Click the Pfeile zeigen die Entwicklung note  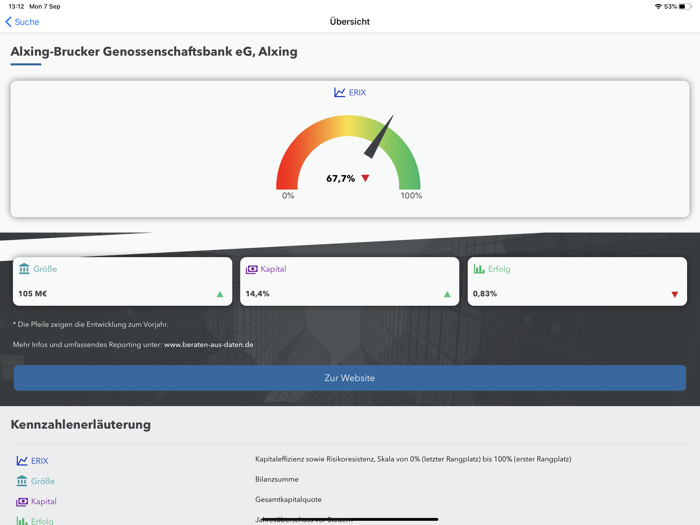[91, 325]
